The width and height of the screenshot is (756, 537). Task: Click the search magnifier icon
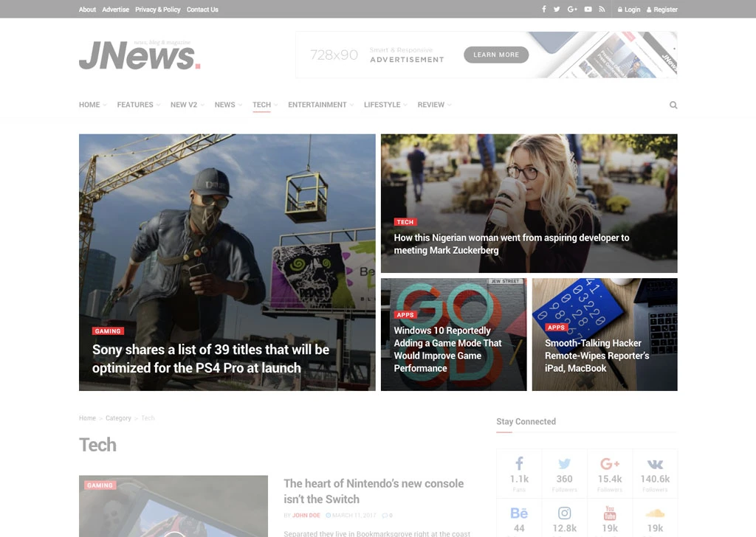coord(673,105)
